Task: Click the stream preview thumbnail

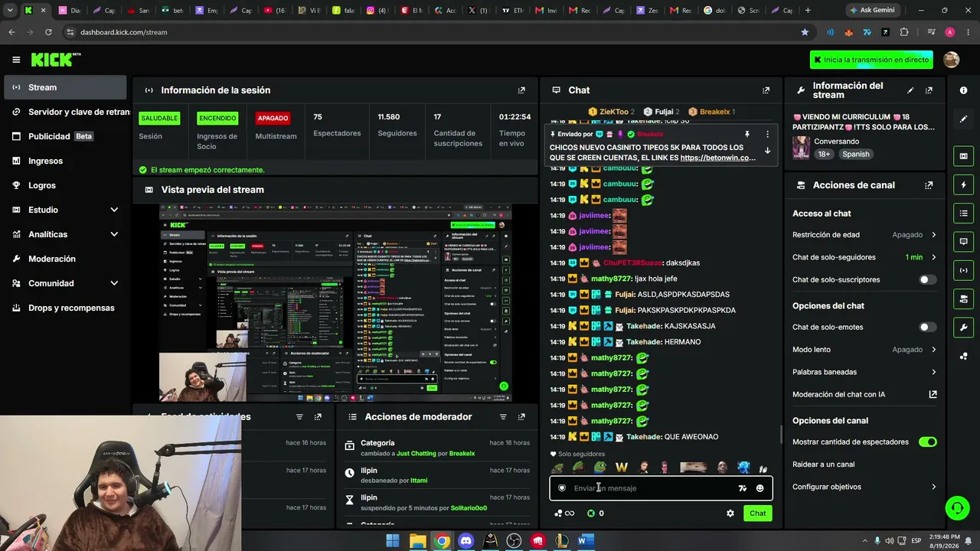Action: coord(335,302)
